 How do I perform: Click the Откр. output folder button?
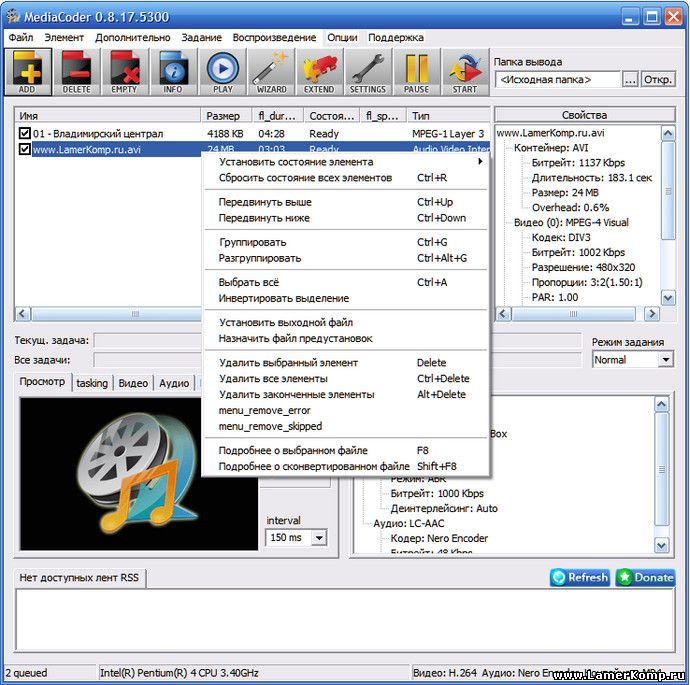click(x=657, y=79)
